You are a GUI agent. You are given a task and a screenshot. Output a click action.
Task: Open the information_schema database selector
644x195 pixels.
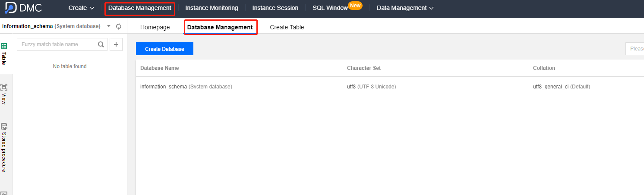[56, 26]
